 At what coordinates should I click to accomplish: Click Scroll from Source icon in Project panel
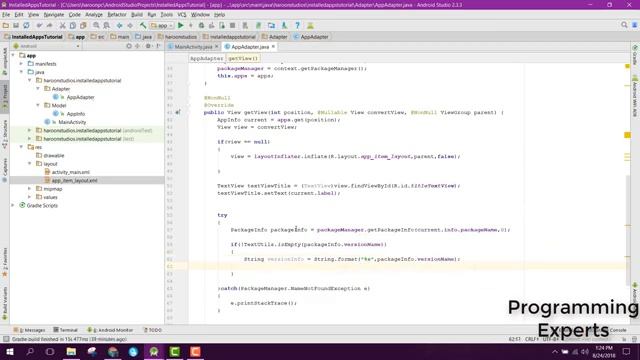pos(129,46)
